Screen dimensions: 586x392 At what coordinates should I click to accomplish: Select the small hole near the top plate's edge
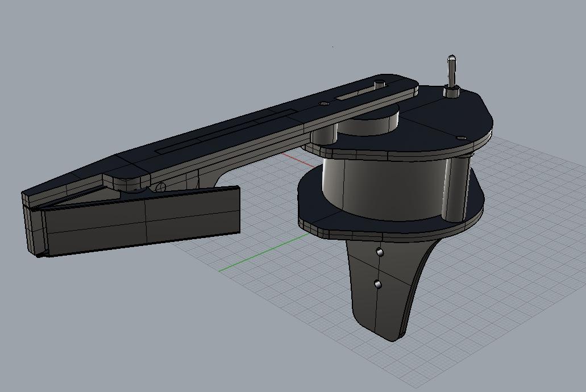point(462,138)
